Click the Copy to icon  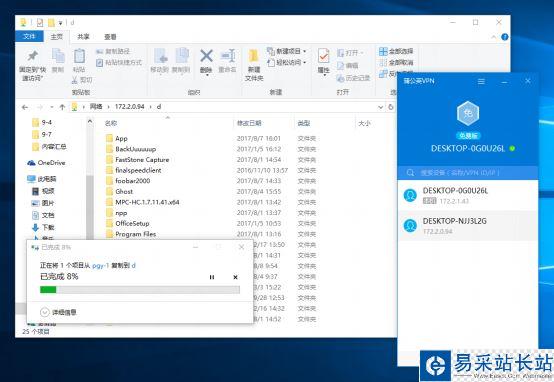(x=182, y=56)
